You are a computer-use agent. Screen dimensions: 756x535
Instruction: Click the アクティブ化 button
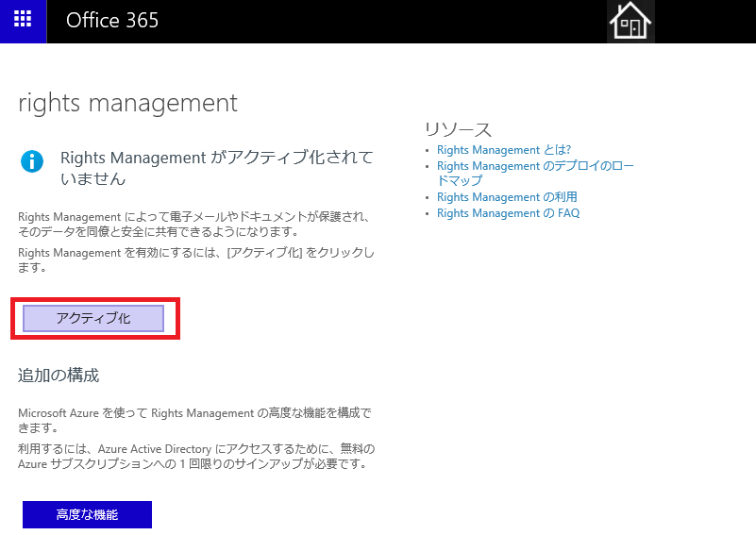click(x=93, y=318)
